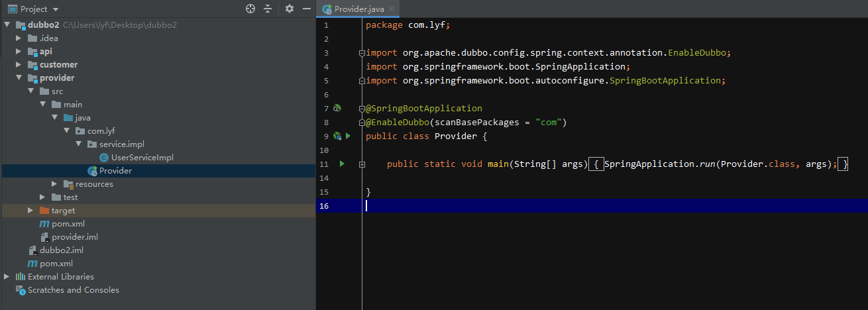Run main method via line 11 gutter arrow

click(342, 164)
